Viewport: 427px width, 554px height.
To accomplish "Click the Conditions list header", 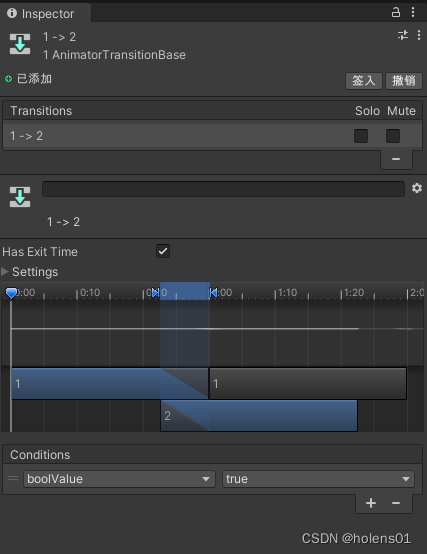I will (x=212, y=455).
